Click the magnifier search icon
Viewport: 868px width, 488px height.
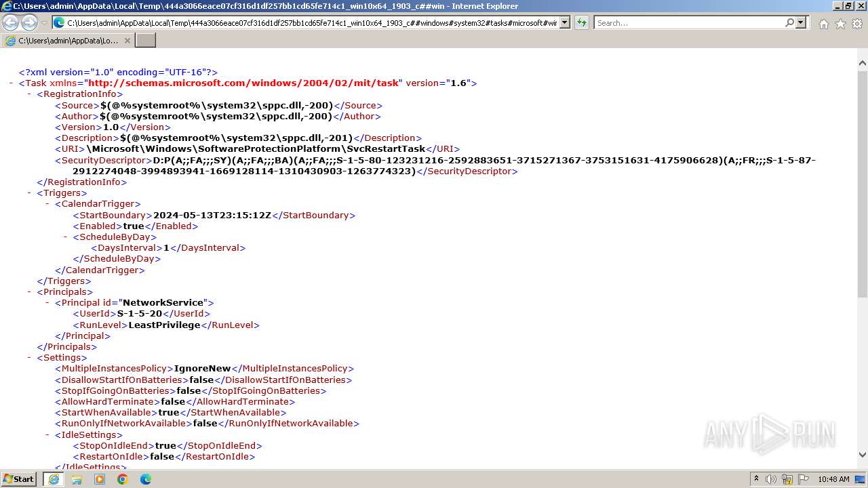[789, 23]
